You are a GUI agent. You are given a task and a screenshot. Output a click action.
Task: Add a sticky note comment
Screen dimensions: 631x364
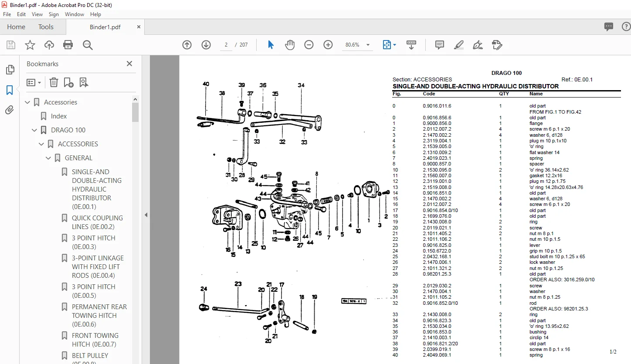pyautogui.click(x=440, y=45)
